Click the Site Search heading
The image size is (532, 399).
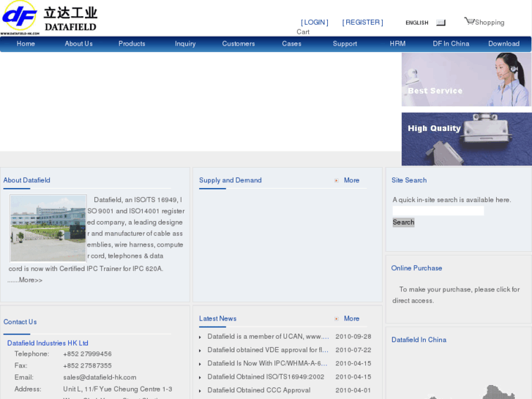[x=409, y=180]
